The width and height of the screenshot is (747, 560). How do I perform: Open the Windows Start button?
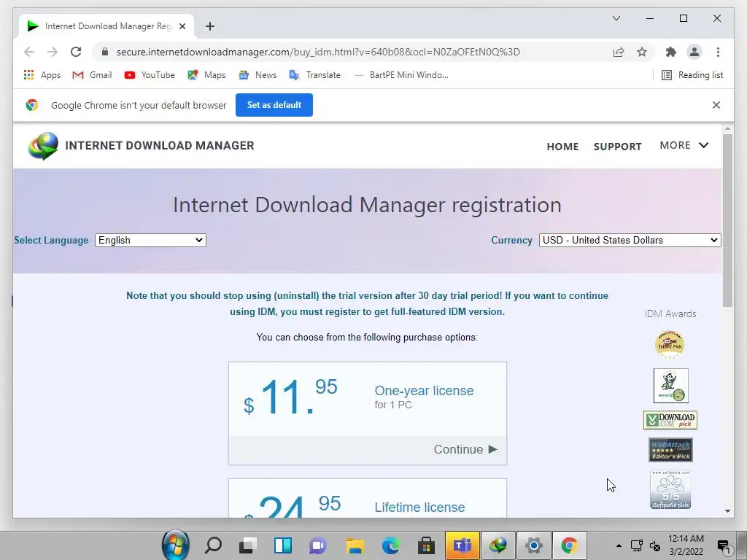click(176, 545)
